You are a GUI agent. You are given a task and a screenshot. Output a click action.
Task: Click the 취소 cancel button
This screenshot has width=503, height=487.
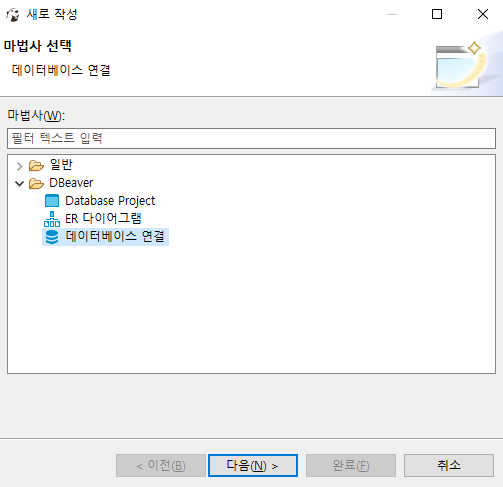[449, 465]
